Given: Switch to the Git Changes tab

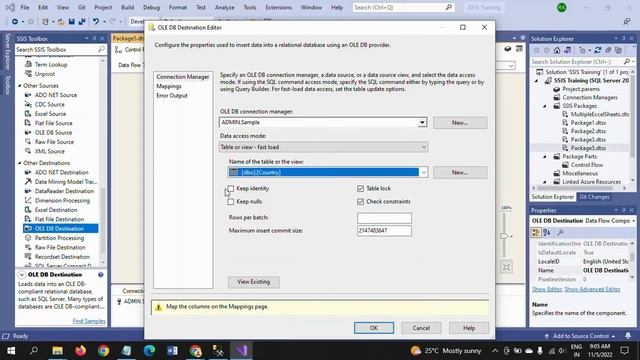Looking at the screenshot, I should click(594, 197).
